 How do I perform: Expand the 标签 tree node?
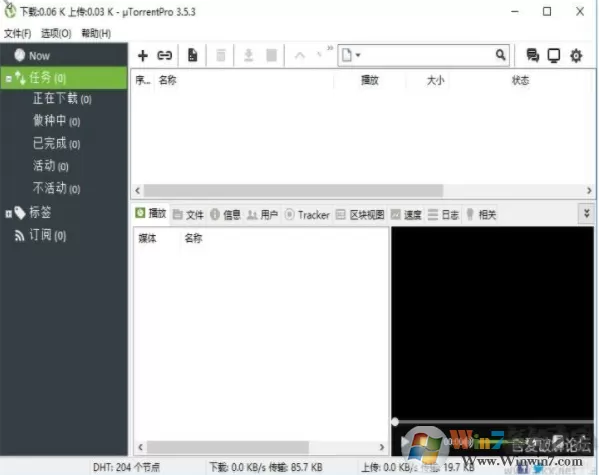click(x=8, y=214)
